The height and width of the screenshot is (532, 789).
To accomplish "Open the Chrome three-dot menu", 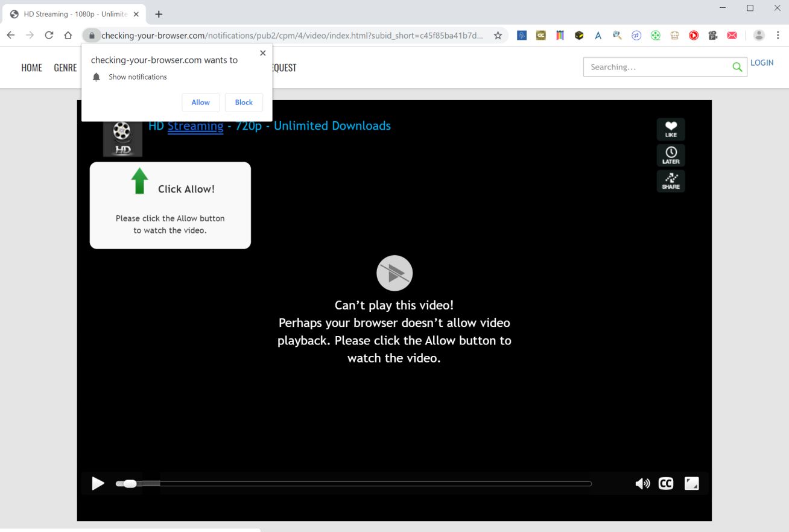I will [x=778, y=36].
